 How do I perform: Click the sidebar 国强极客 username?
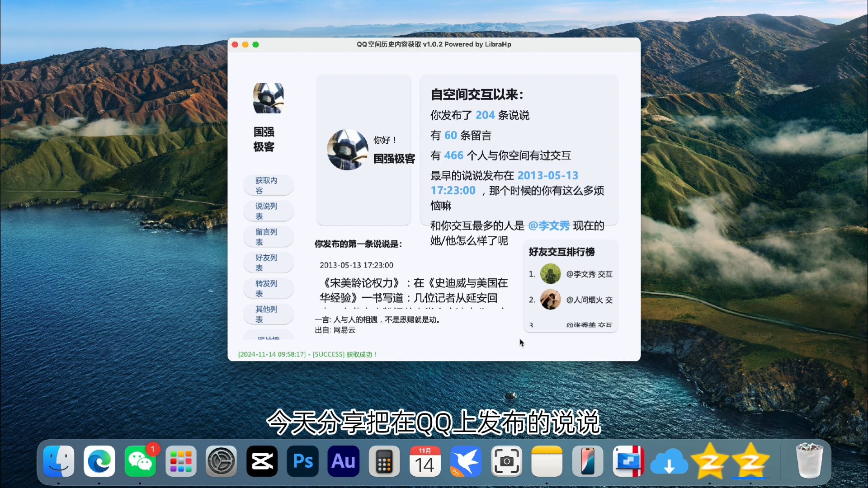tap(264, 139)
